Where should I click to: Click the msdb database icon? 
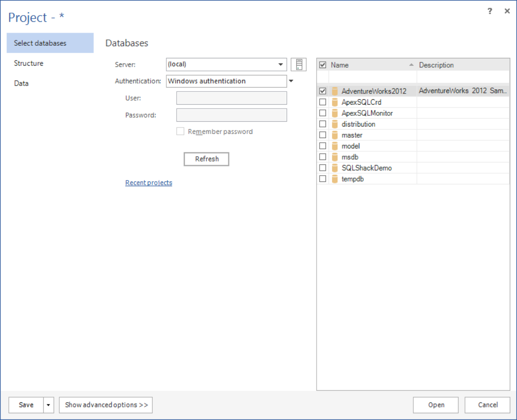click(x=335, y=157)
